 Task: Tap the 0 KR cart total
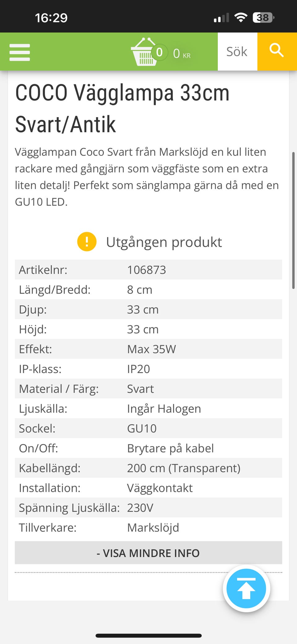182,54
